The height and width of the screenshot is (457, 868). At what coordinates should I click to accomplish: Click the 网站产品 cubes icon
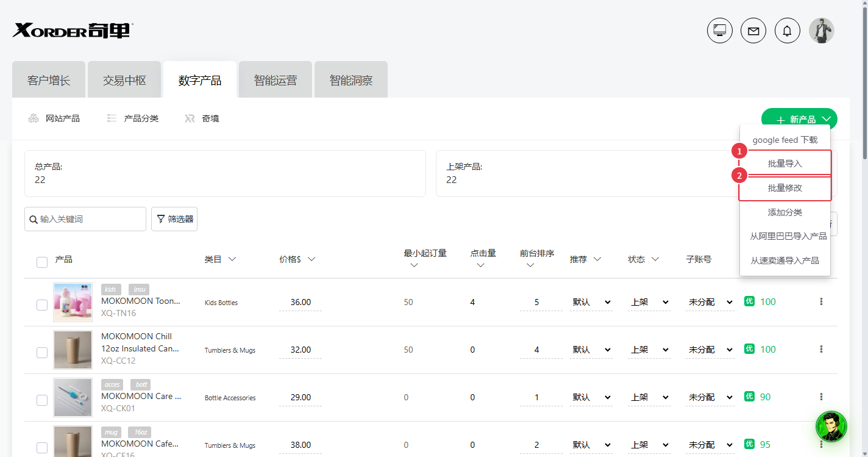pos(34,118)
